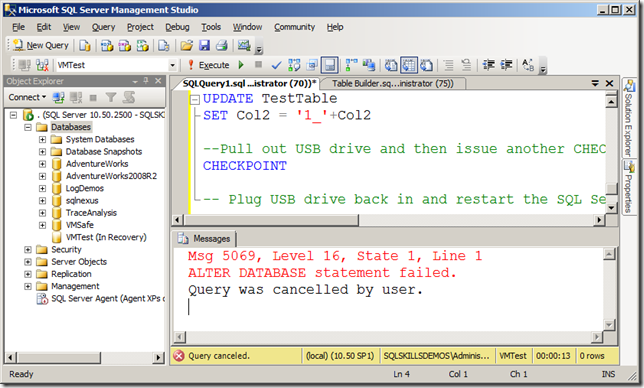Increase the line indent
This screenshot has width=644, height=388.
click(x=506, y=65)
